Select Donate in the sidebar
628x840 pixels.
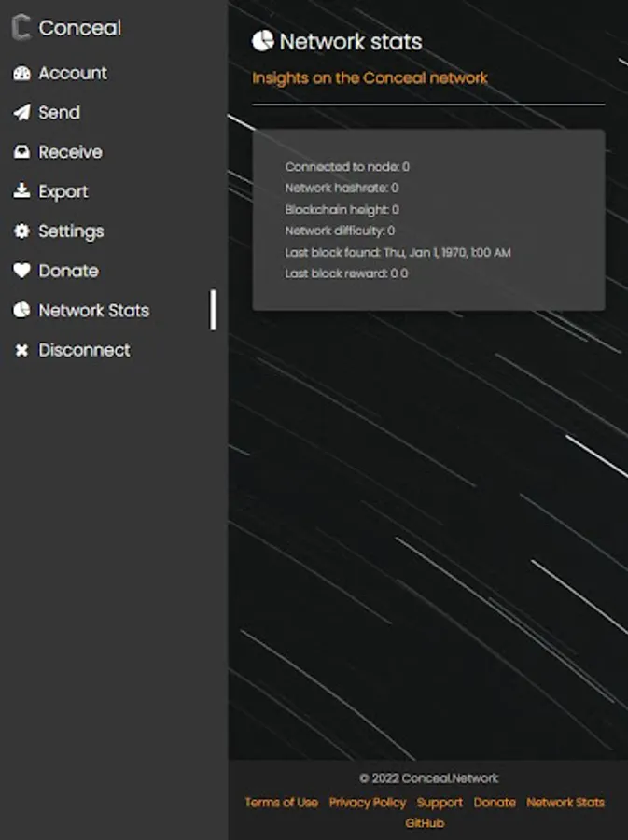(x=68, y=271)
